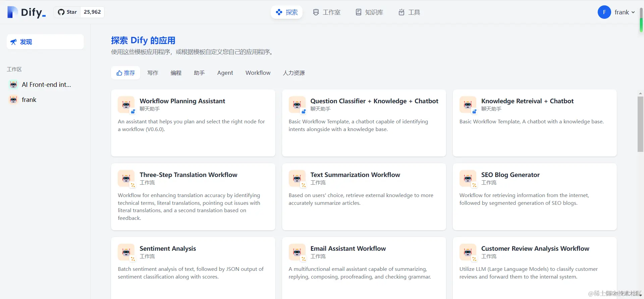644x299 pixels.
Task: Click the frank avatar icon
Action: 604,12
